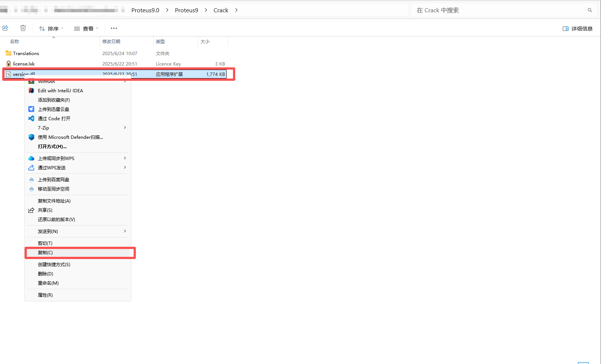Expand the 通过WPS发送 submenu
The image size is (601, 364).
pos(78,167)
